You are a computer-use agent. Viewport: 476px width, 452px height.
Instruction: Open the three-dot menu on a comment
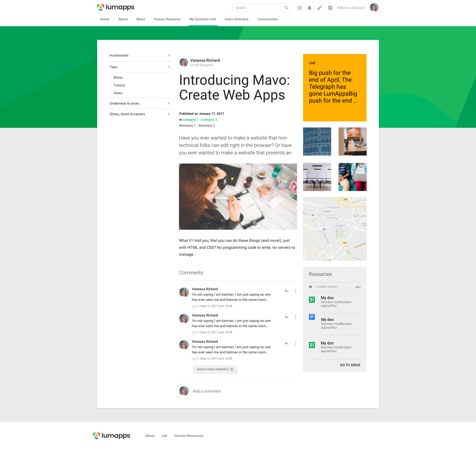point(295,291)
